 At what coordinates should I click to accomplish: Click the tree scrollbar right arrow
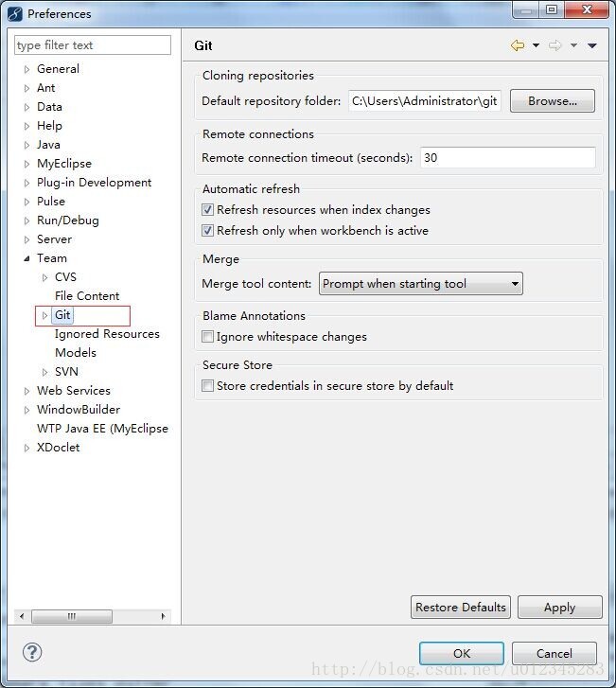click(163, 616)
